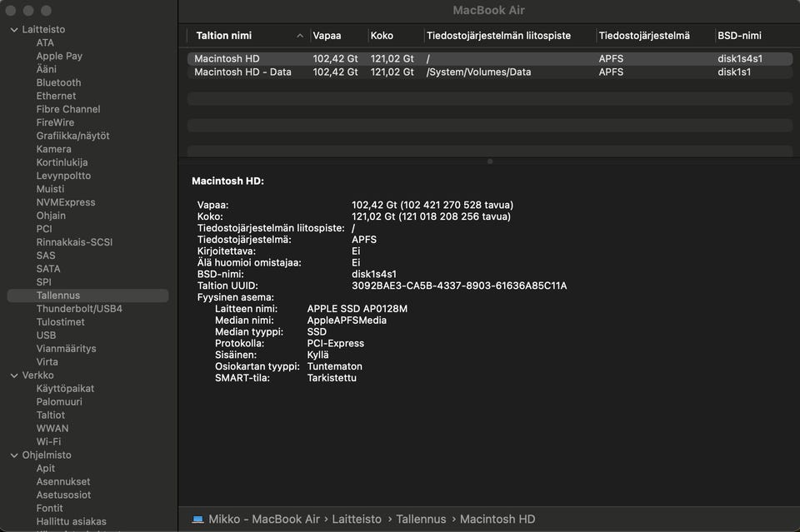Sort by Koko column header
This screenshot has width=800, height=532.
[x=382, y=36]
